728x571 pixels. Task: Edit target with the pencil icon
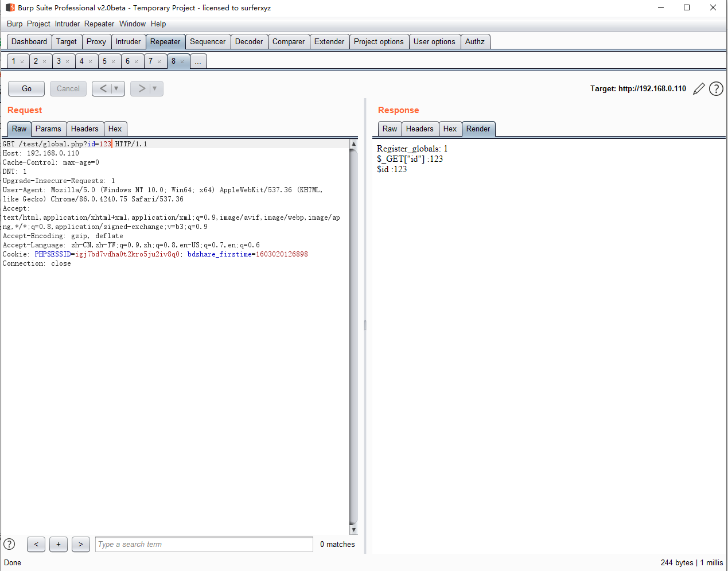tap(699, 88)
